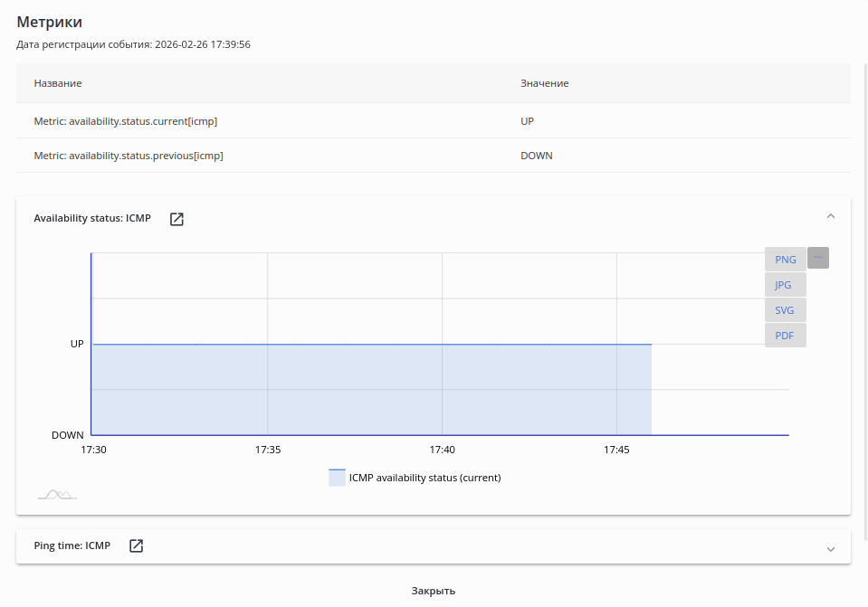Export the chart as PDF
868x607 pixels.
(x=785, y=336)
